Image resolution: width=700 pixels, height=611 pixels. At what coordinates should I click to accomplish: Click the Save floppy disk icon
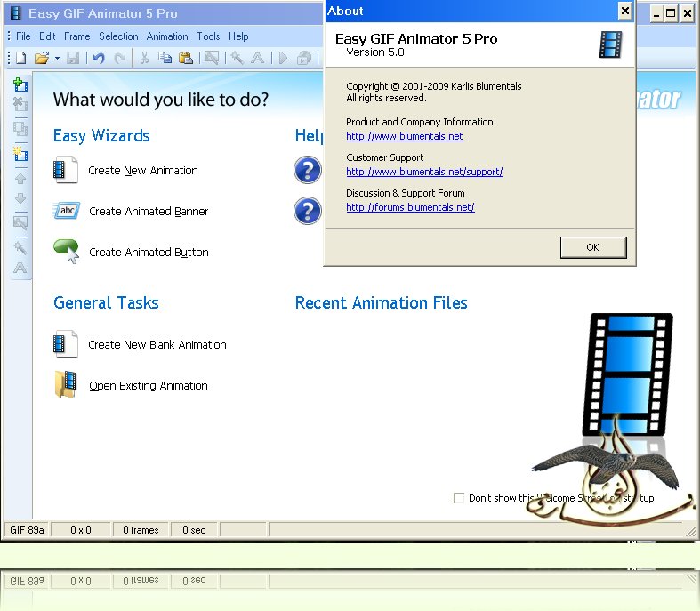(x=73, y=58)
